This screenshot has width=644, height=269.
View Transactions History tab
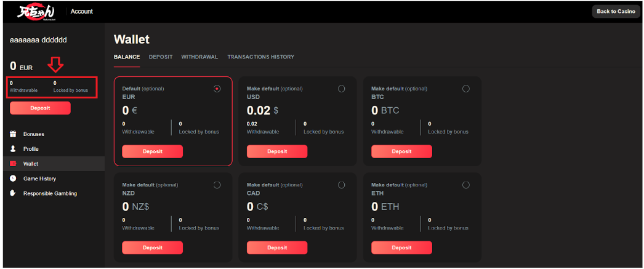pos(260,57)
